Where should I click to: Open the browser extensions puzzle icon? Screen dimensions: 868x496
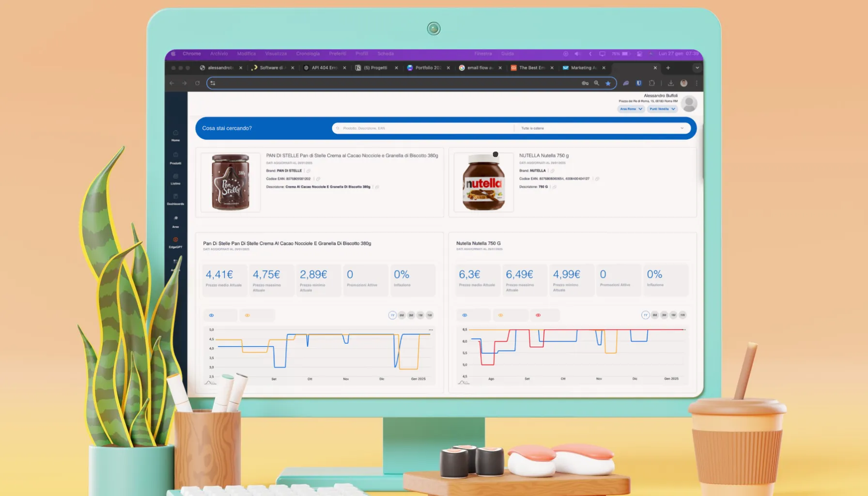pos(651,83)
